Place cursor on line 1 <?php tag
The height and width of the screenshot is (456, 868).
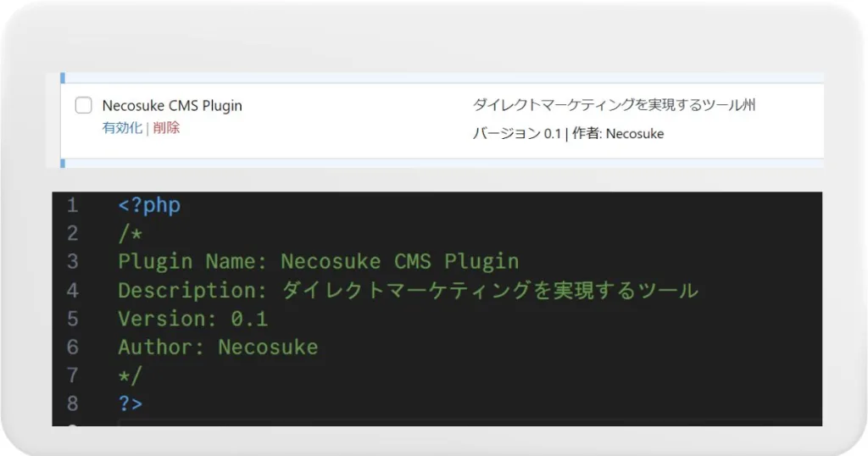(x=149, y=205)
